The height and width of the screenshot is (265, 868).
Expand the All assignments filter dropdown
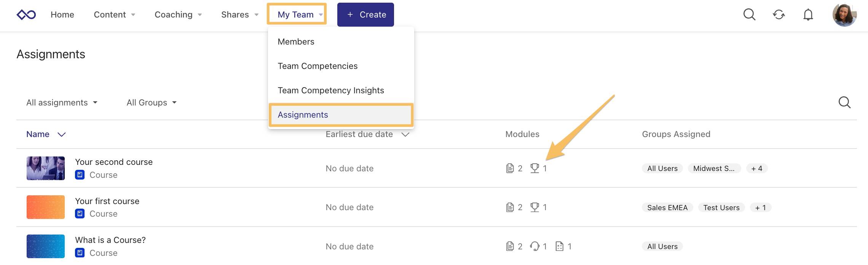pos(62,102)
